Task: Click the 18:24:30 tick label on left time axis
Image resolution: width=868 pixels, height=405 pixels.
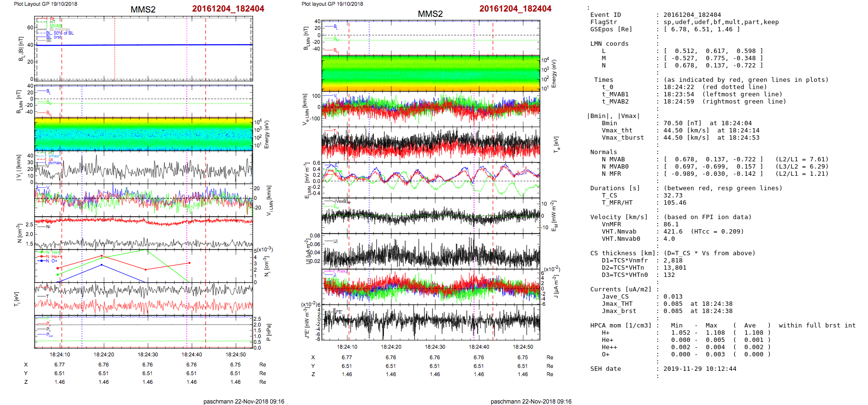Action: tap(148, 354)
